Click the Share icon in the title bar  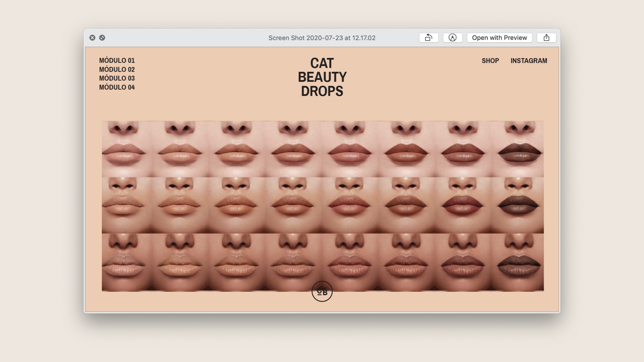point(546,38)
